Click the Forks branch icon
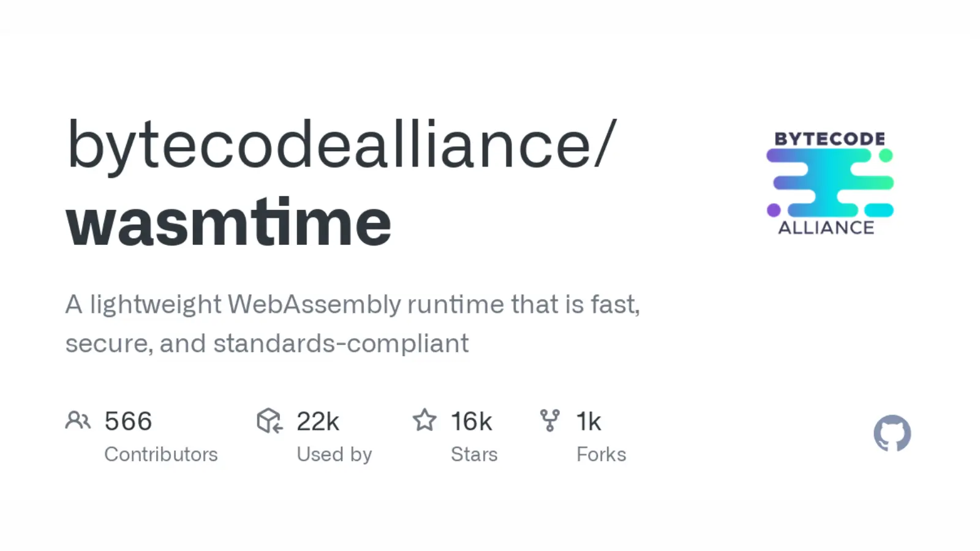The width and height of the screenshot is (980, 551). [549, 421]
